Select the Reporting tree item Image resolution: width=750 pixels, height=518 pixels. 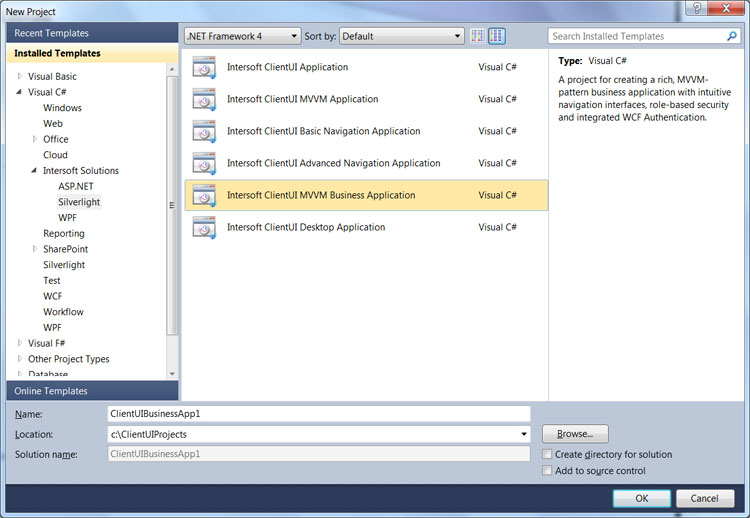(64, 233)
